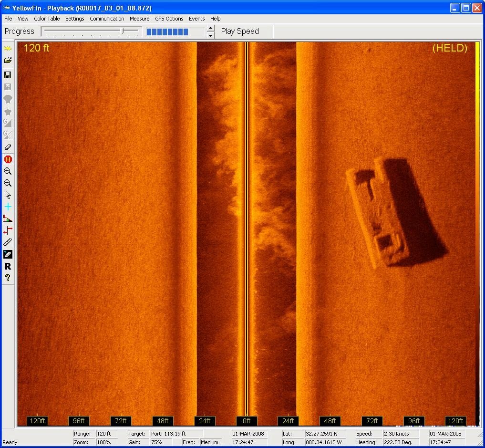Open the GPS Options menu
This screenshot has width=485, height=448.
click(169, 19)
